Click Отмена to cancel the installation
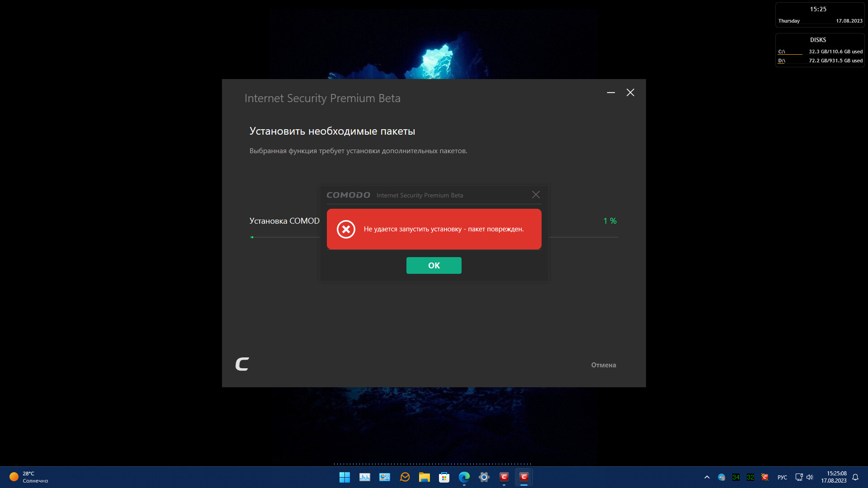 pyautogui.click(x=603, y=365)
